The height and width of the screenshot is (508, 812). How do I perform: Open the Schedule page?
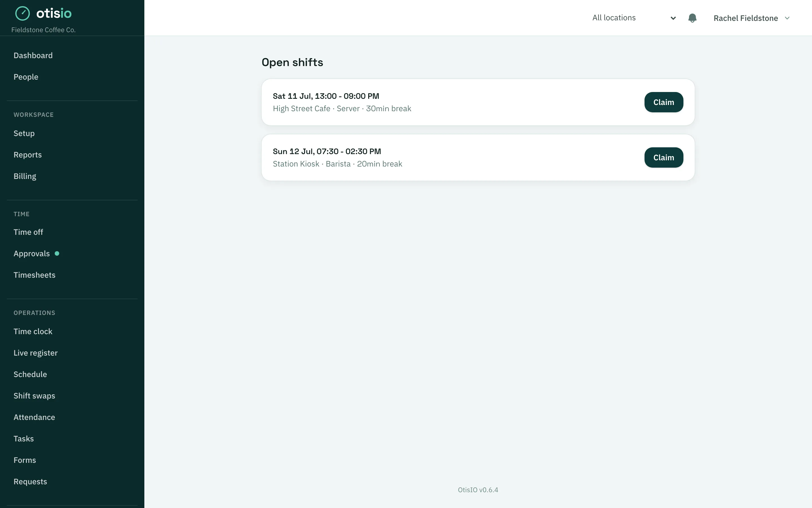coord(30,375)
